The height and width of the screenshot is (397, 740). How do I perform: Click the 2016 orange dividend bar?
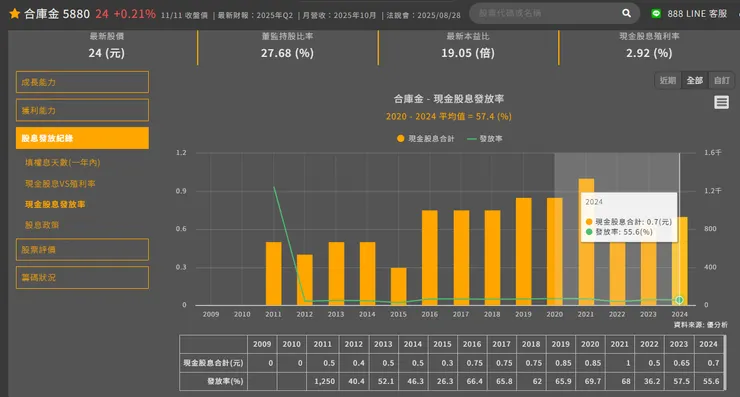(x=429, y=257)
